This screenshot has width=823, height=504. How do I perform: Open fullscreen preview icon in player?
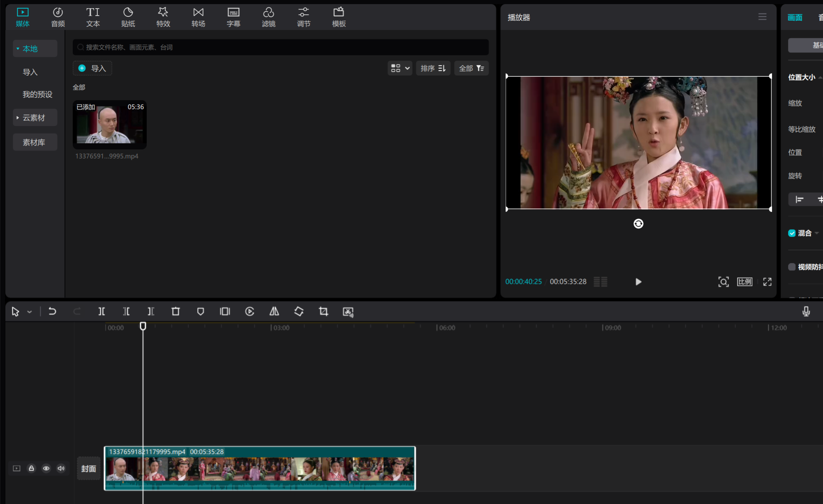[767, 282]
